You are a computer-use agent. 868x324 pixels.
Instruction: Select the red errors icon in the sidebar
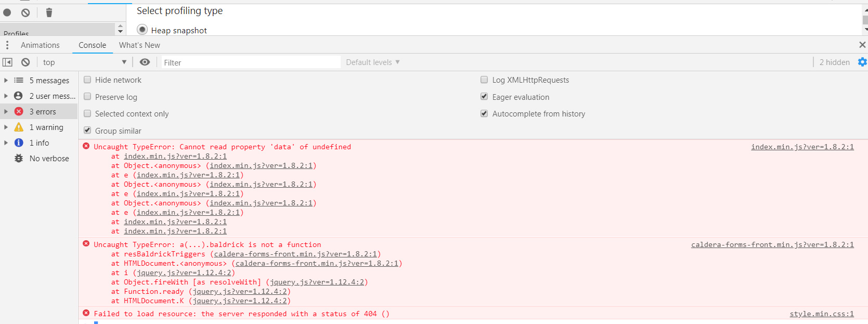pos(19,111)
